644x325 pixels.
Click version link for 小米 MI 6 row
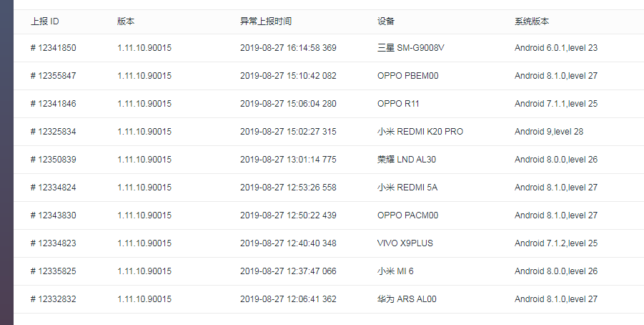pyautogui.click(x=144, y=271)
